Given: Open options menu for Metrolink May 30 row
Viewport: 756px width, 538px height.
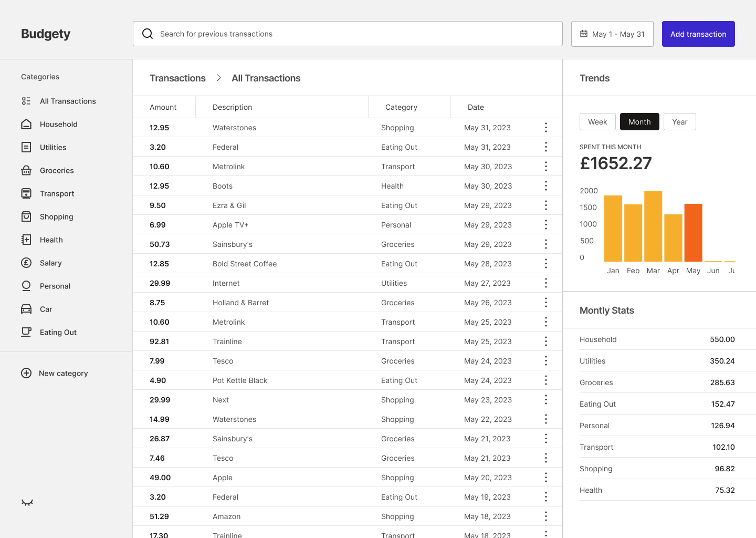Looking at the screenshot, I should coord(546,167).
